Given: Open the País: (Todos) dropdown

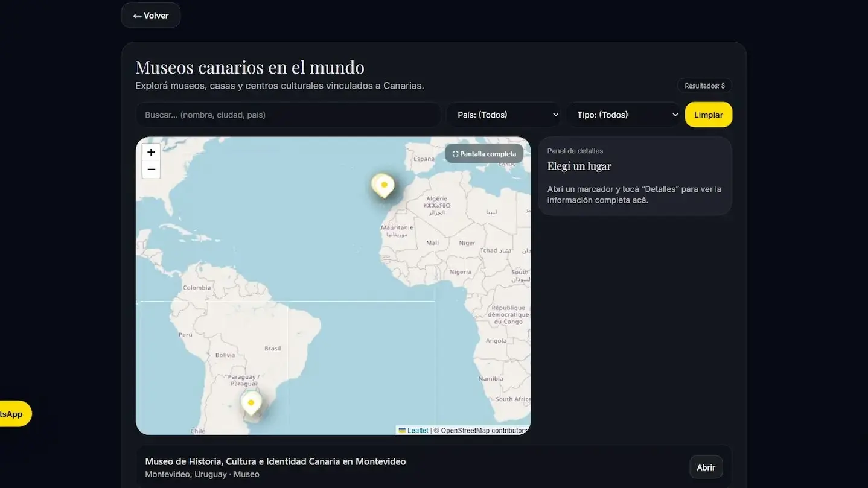Looking at the screenshot, I should (503, 115).
